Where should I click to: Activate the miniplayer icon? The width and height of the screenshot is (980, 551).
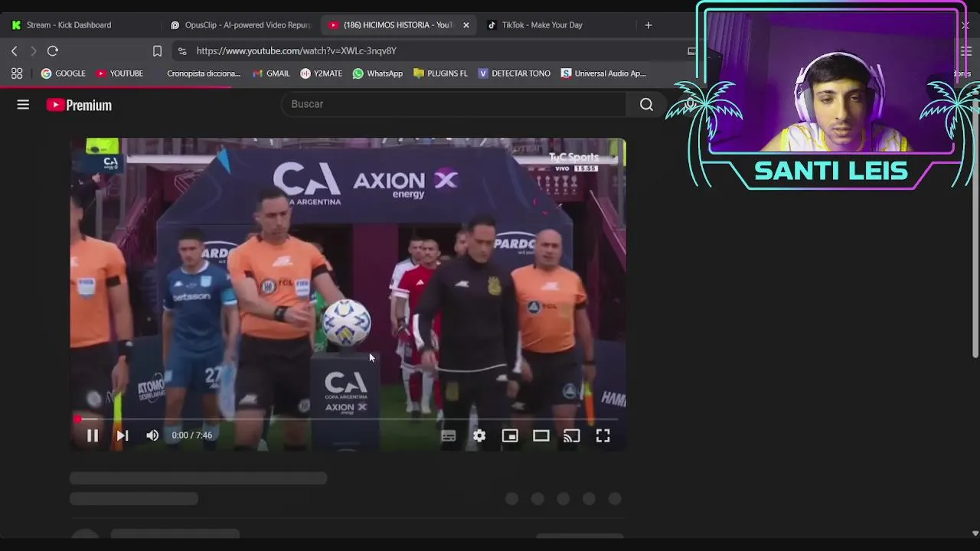tap(510, 435)
